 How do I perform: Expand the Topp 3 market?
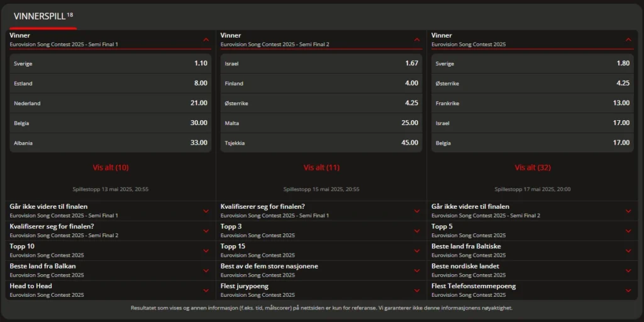coord(321,231)
